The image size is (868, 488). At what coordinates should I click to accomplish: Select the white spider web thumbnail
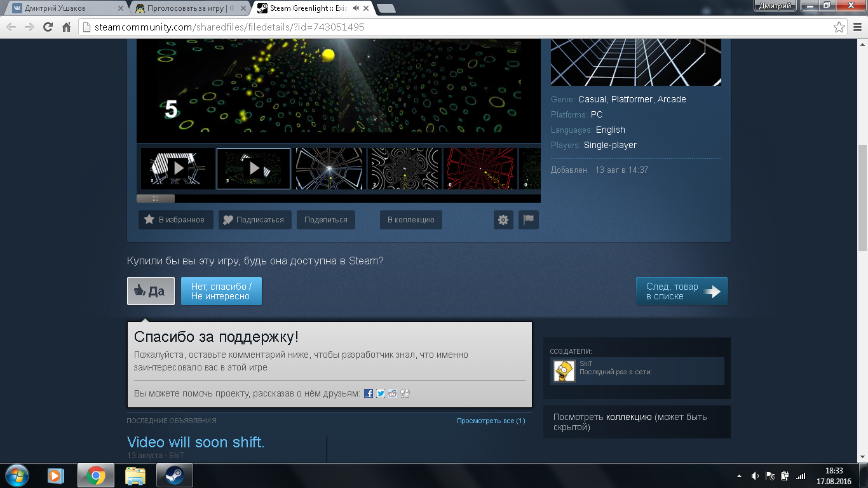pos(329,168)
